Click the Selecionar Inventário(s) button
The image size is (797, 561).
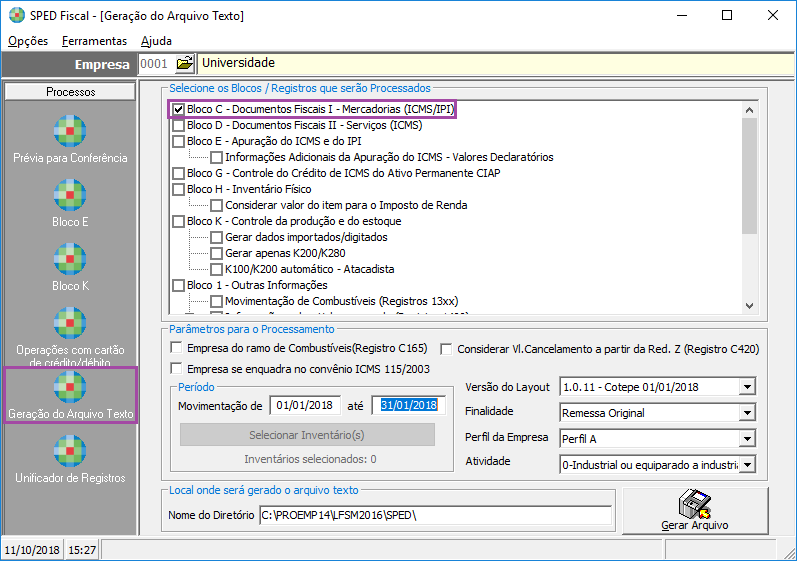coord(307,435)
